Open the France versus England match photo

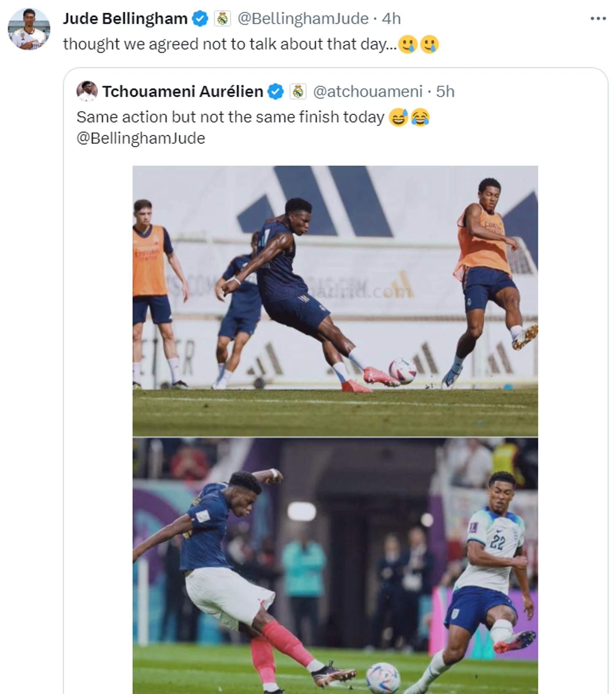coord(335,565)
